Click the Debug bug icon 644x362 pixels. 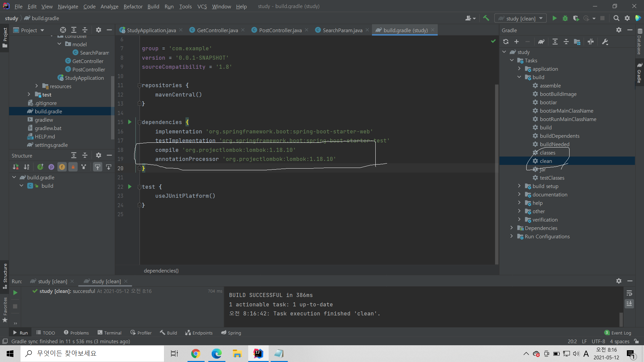pos(565,18)
